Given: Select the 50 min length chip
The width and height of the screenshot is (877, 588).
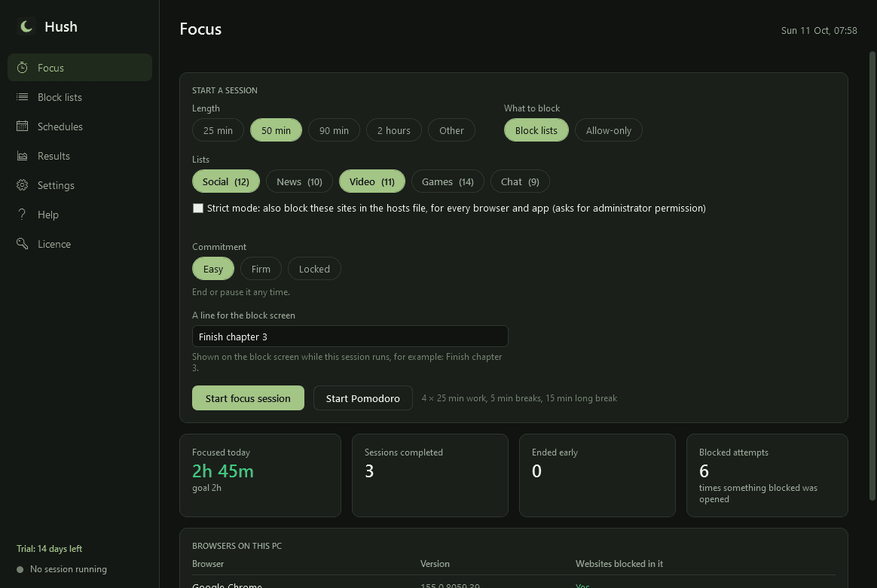Looking at the screenshot, I should tap(277, 130).
